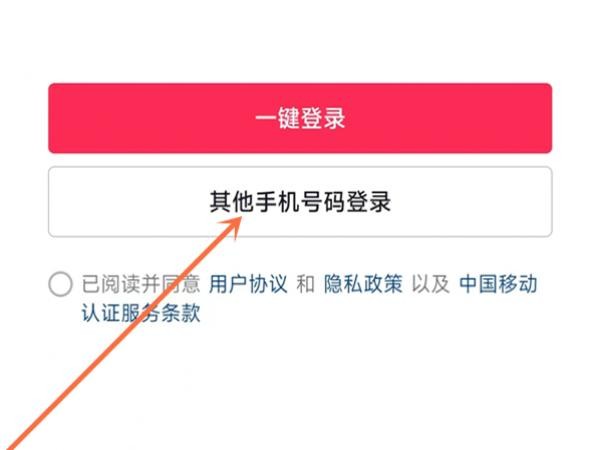Screen dimensions: 600x450
Task: Click button the orange arrow points to
Action: tap(300, 202)
